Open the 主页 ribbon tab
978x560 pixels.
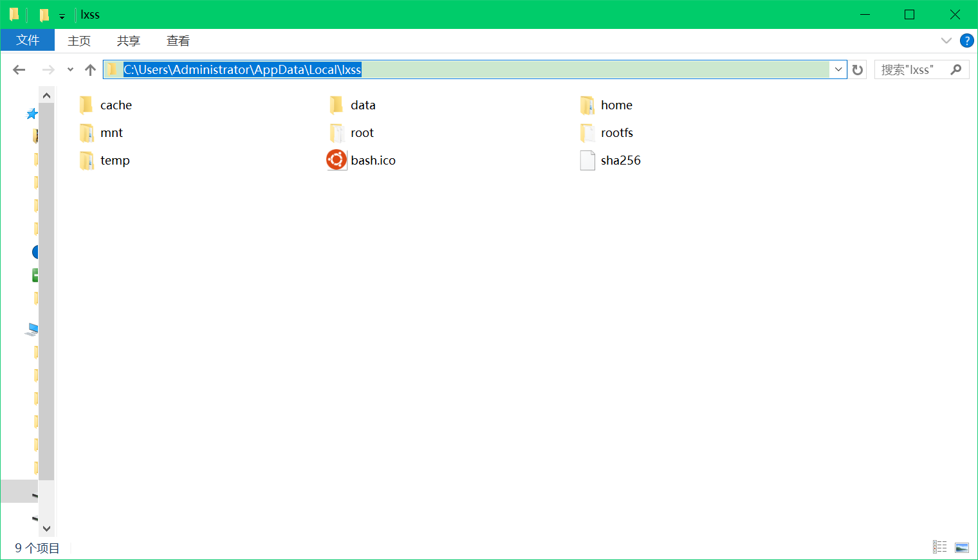tap(79, 41)
